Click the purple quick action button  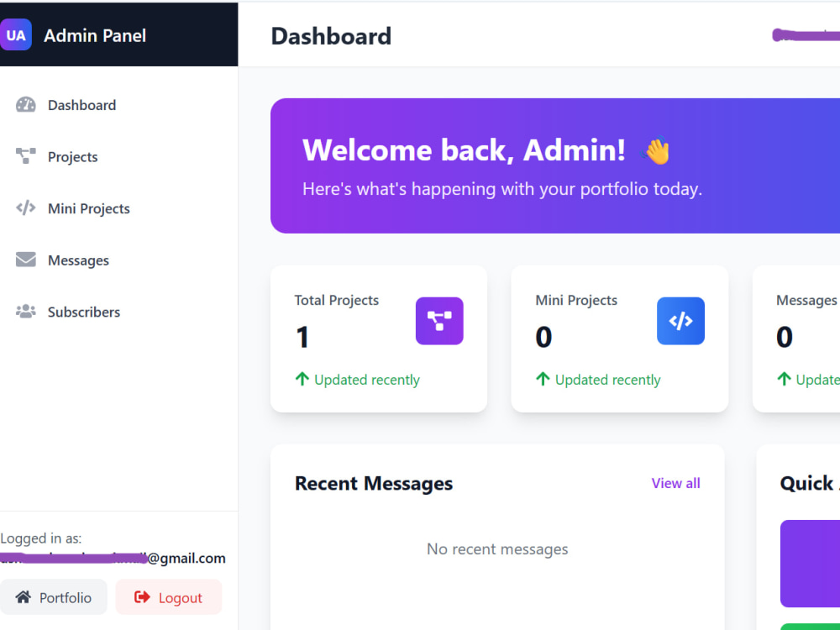810,564
